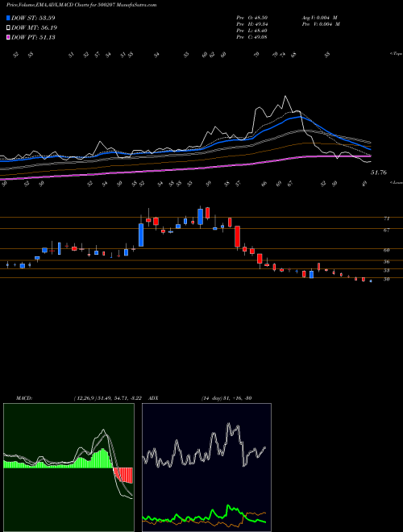
Task: Click the peak of the white price line
Action: (285, 97)
